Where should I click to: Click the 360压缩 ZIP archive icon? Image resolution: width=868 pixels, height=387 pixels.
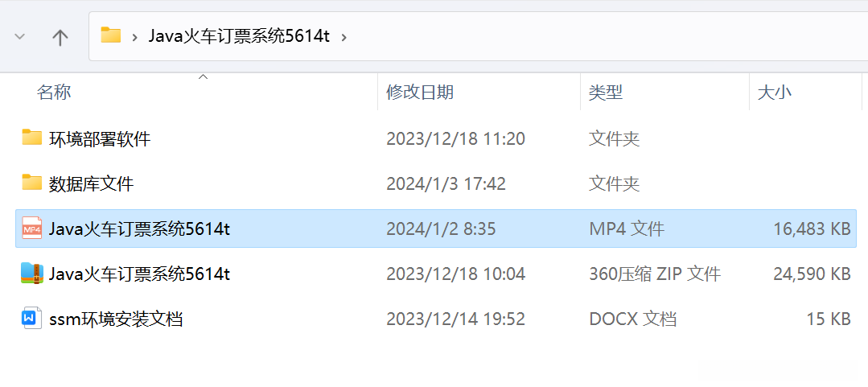point(32,274)
